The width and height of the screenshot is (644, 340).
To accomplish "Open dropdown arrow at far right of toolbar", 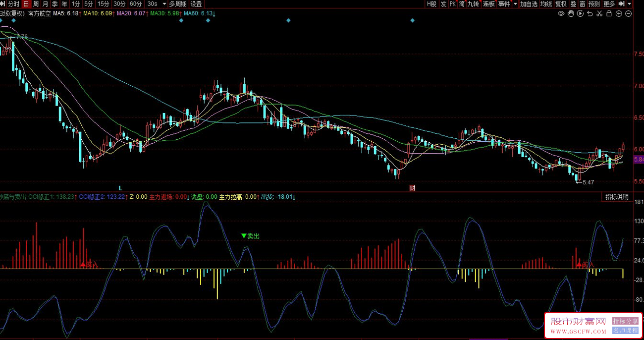I will coord(630,4).
